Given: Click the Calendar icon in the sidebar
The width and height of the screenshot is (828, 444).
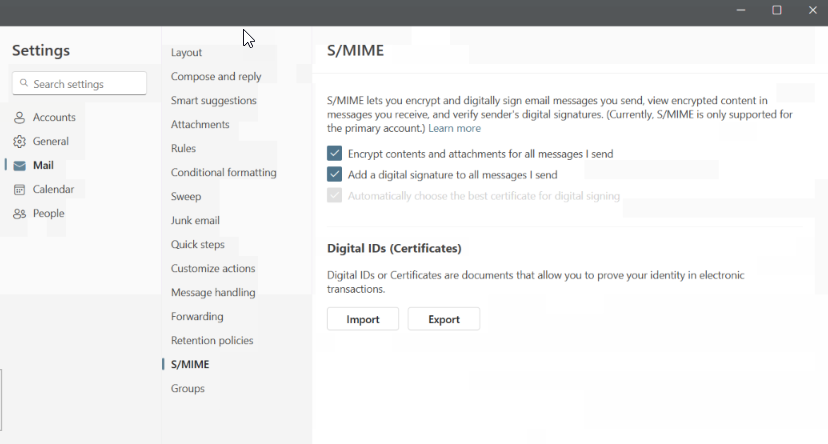Looking at the screenshot, I should tap(20, 190).
